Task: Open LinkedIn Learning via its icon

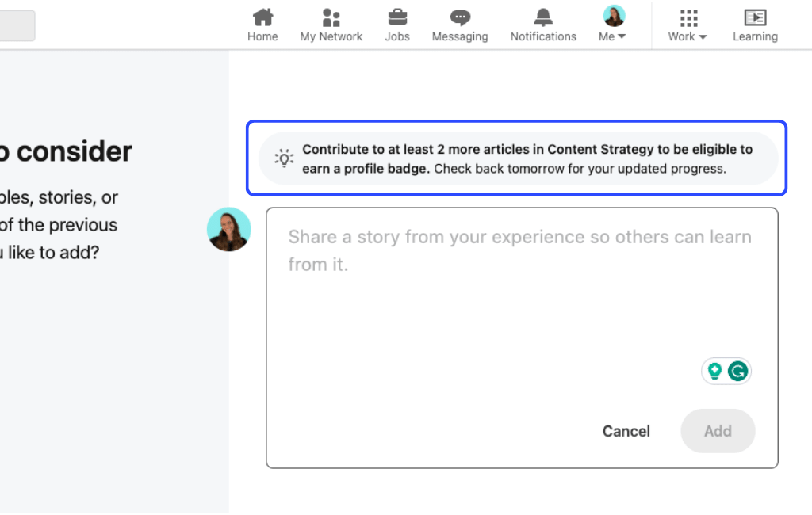Action: (x=755, y=17)
